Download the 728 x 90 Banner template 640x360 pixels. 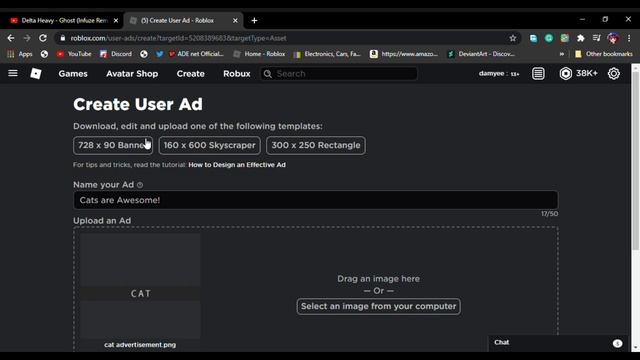tap(113, 145)
